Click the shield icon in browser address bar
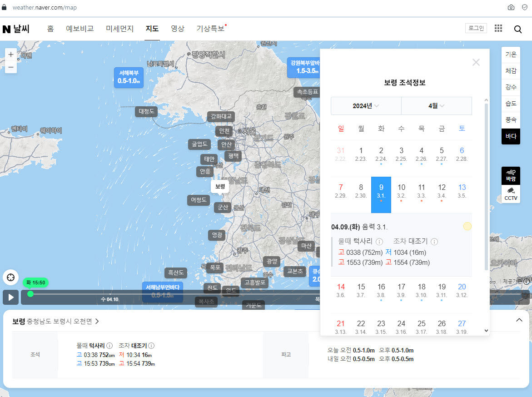532x397 pixels. (525, 7)
